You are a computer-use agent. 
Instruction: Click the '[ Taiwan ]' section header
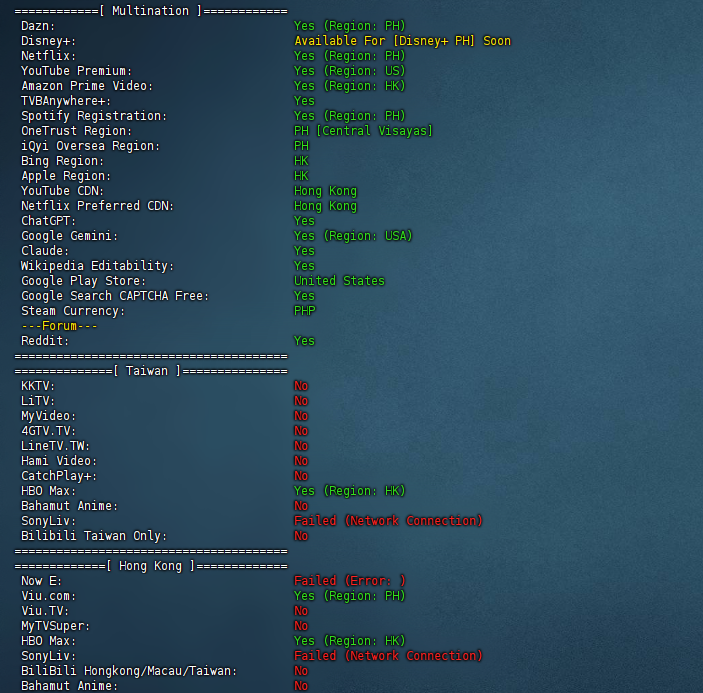pyautogui.click(x=147, y=371)
